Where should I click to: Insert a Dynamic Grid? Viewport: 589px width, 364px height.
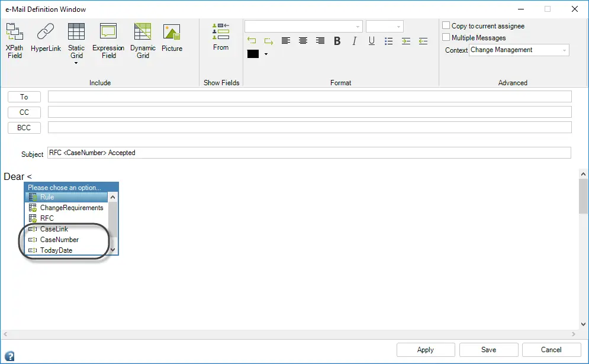143,41
